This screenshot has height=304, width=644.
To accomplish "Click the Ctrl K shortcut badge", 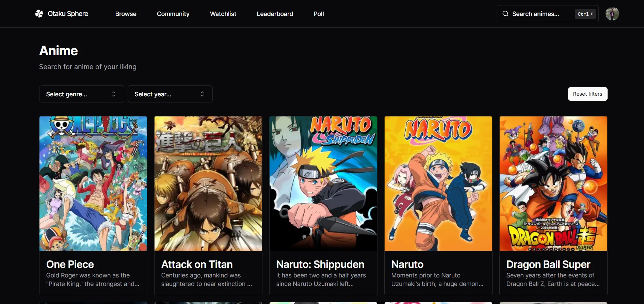I will (x=585, y=14).
